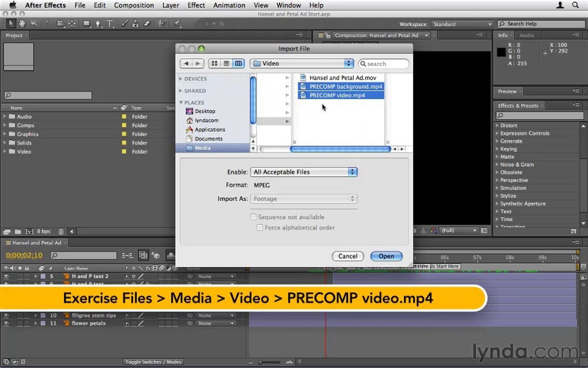Select the Pan Behind tool
This screenshot has height=368, width=588.
coord(71,24)
